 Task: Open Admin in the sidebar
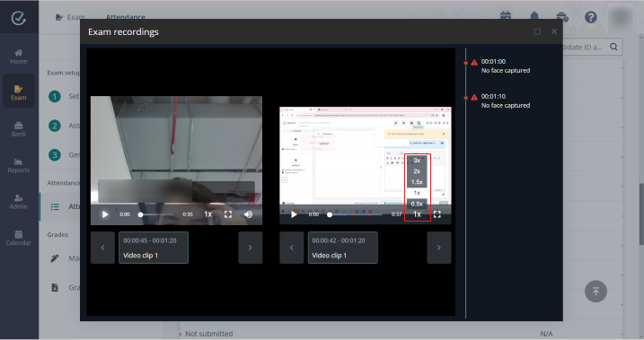[x=19, y=202]
